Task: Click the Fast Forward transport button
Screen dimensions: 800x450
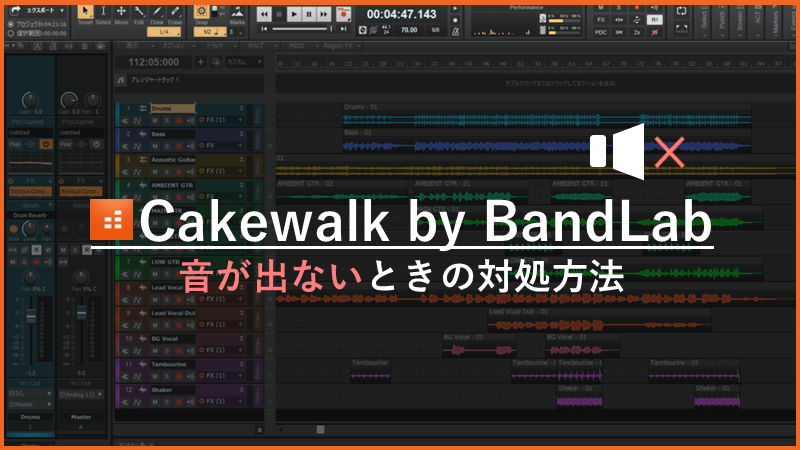Action: click(323, 14)
